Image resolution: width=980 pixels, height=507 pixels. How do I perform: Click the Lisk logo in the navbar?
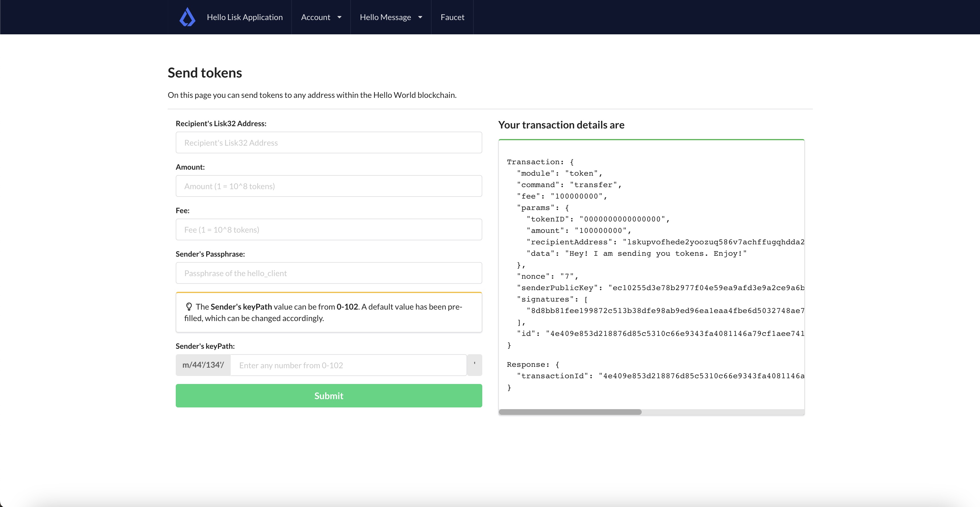point(187,17)
